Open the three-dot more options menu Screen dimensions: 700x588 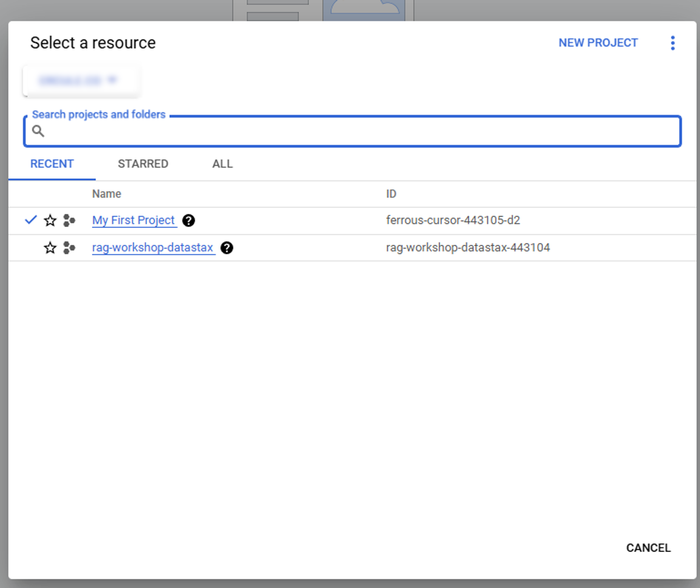coord(673,43)
